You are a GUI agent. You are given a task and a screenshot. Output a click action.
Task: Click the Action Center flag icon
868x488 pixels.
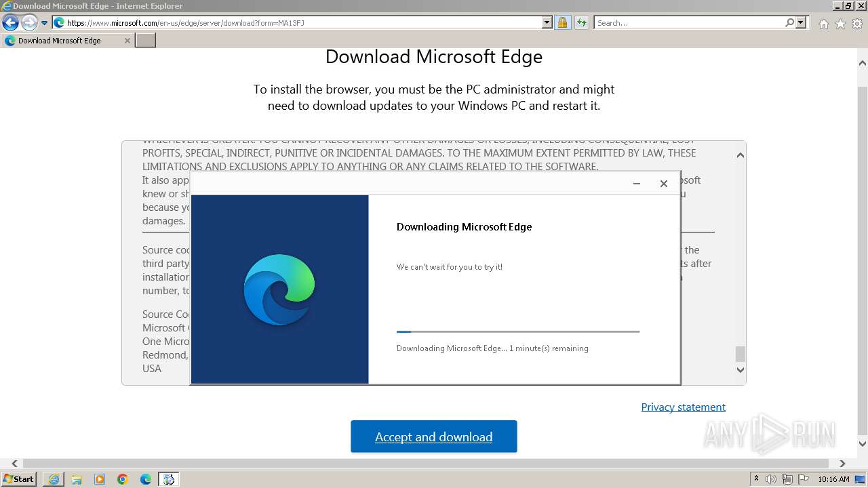coord(803,479)
